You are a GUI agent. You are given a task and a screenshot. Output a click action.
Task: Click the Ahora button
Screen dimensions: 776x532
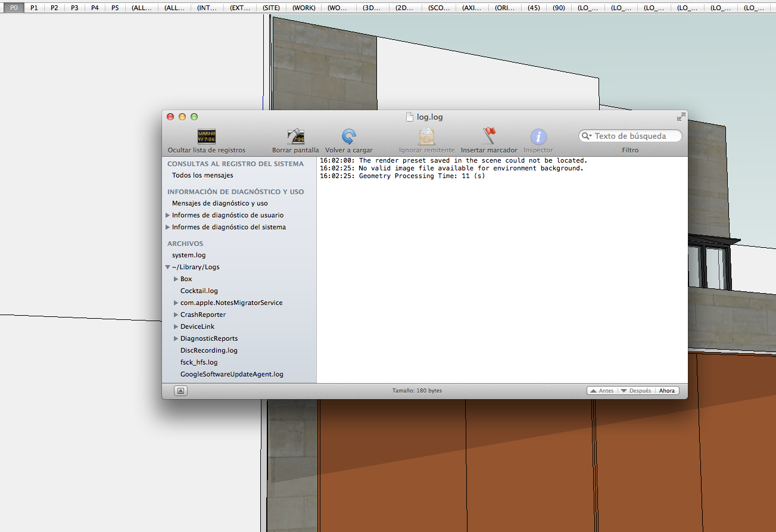(x=667, y=391)
